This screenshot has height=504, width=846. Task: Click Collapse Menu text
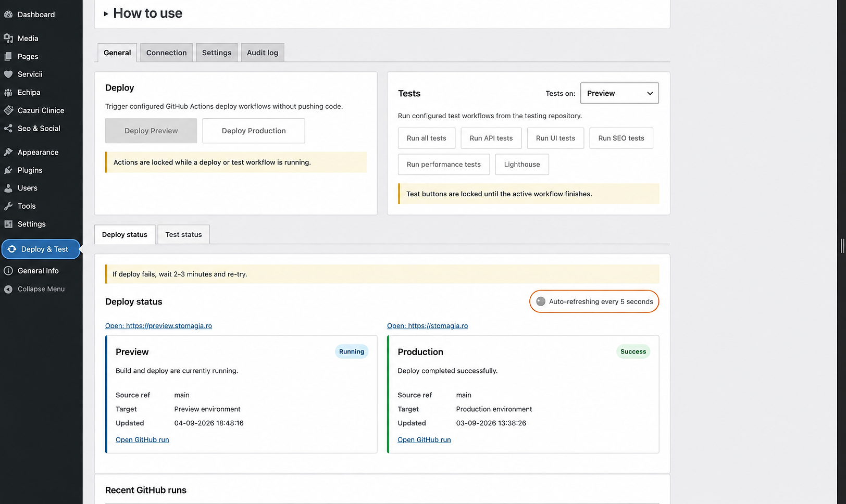41,289
